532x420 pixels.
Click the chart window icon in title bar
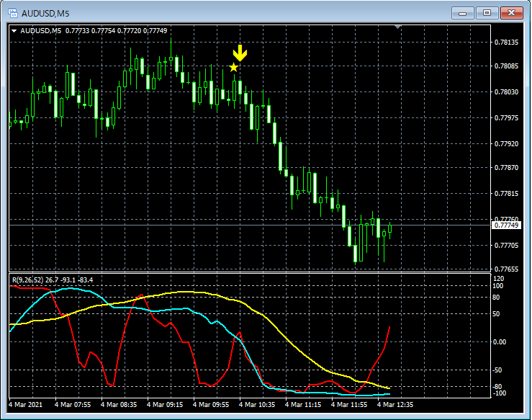pyautogui.click(x=12, y=13)
